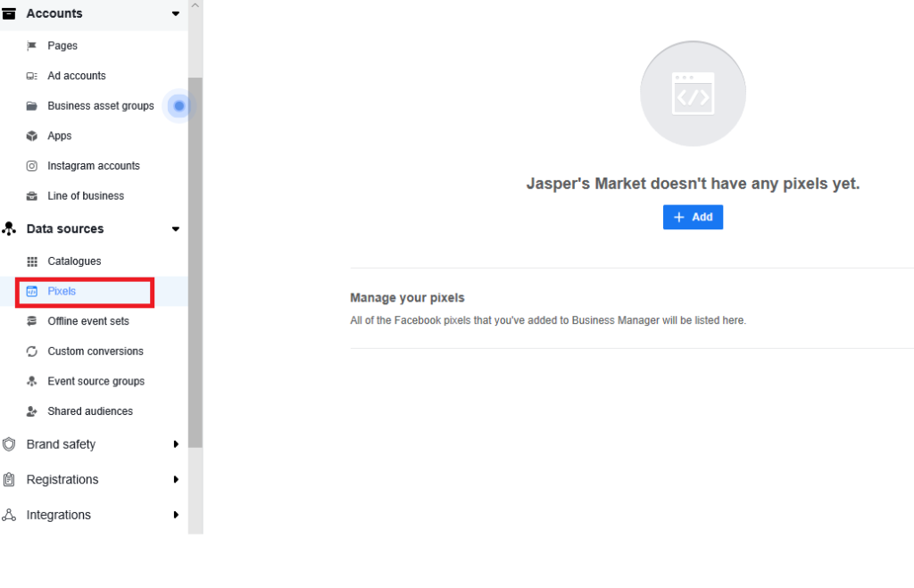The height and width of the screenshot is (588, 914).
Task: Collapse the Data sources section arrow
Action: point(175,229)
